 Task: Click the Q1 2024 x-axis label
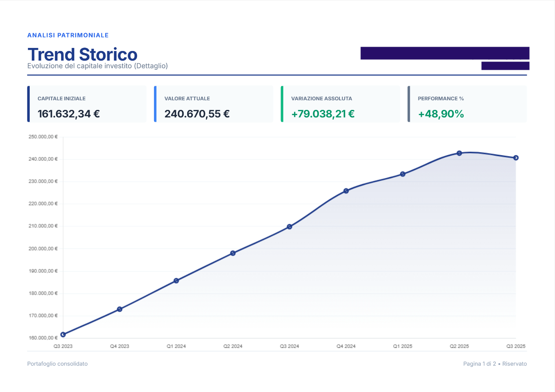pyautogui.click(x=176, y=346)
